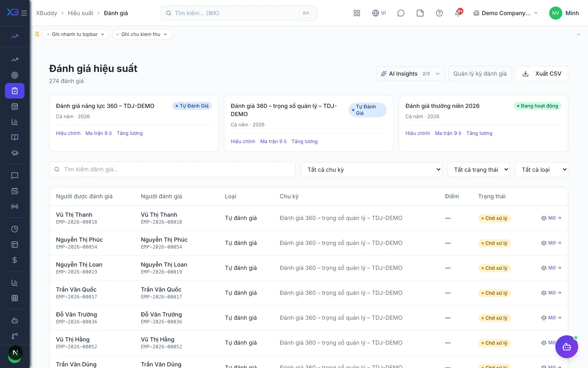Toggle the sidebar hamburger menu
The height and width of the screenshot is (368, 588).
tap(24, 13)
